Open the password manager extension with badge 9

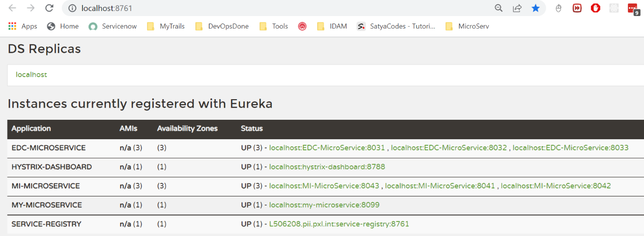[x=632, y=9]
